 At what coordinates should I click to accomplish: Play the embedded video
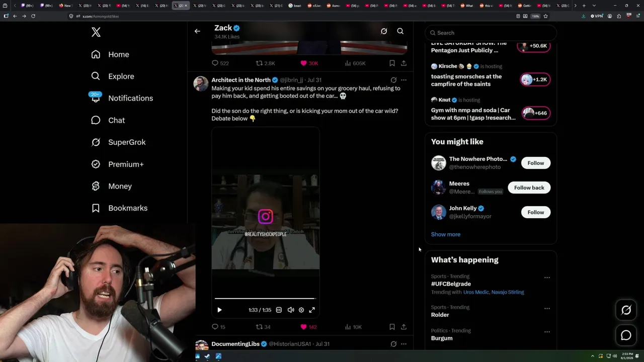[x=219, y=310]
